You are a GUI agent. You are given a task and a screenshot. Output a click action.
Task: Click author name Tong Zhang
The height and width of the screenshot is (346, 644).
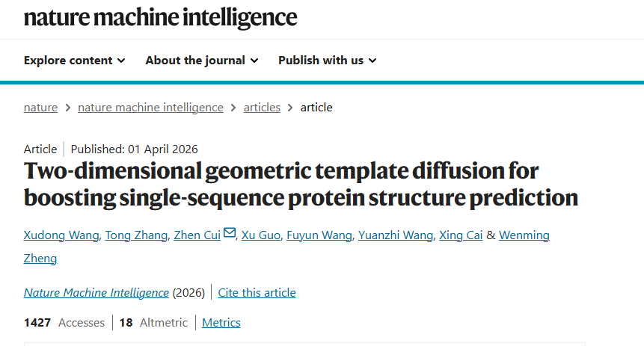tap(136, 235)
